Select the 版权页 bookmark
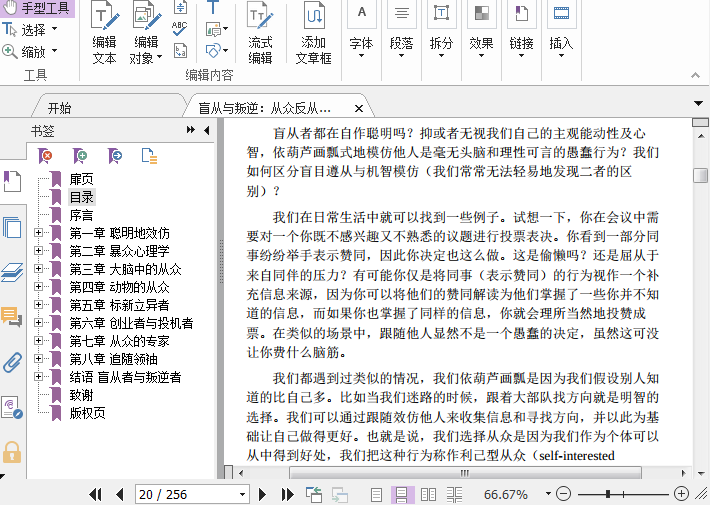Image resolution: width=710 pixels, height=505 pixels. tap(87, 413)
